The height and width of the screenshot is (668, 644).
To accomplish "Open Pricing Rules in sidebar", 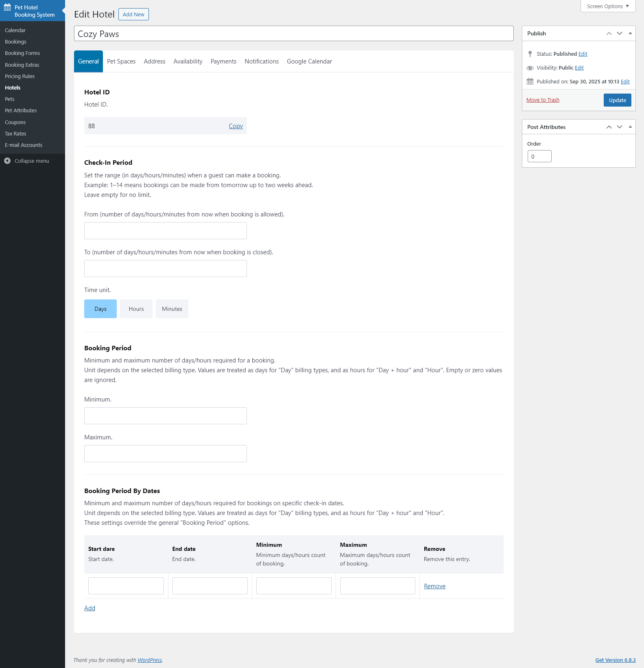I will coord(20,76).
